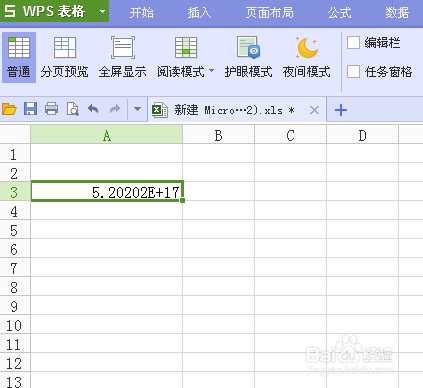Select the Normal (普通) view icon
This screenshot has height=388, width=423.
(19, 57)
